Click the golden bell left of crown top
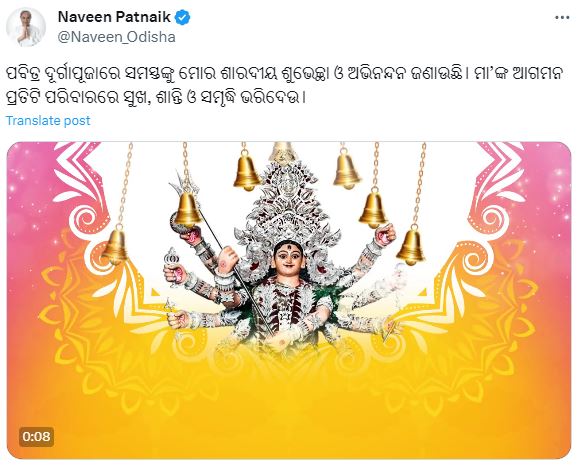 pyautogui.click(x=246, y=172)
